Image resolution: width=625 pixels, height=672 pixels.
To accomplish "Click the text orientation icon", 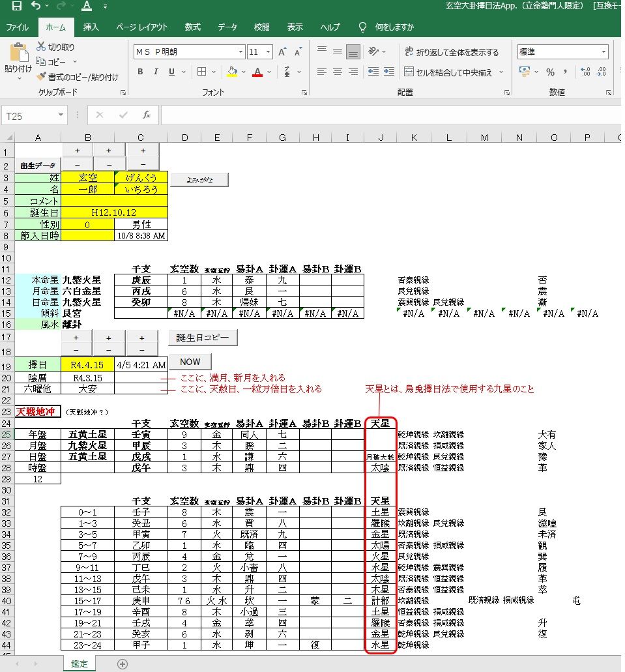I will [x=373, y=51].
